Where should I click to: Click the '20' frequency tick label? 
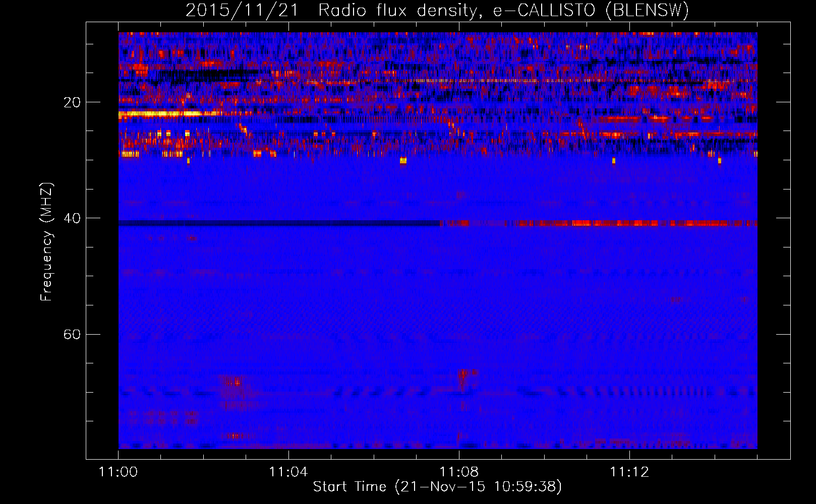click(72, 102)
